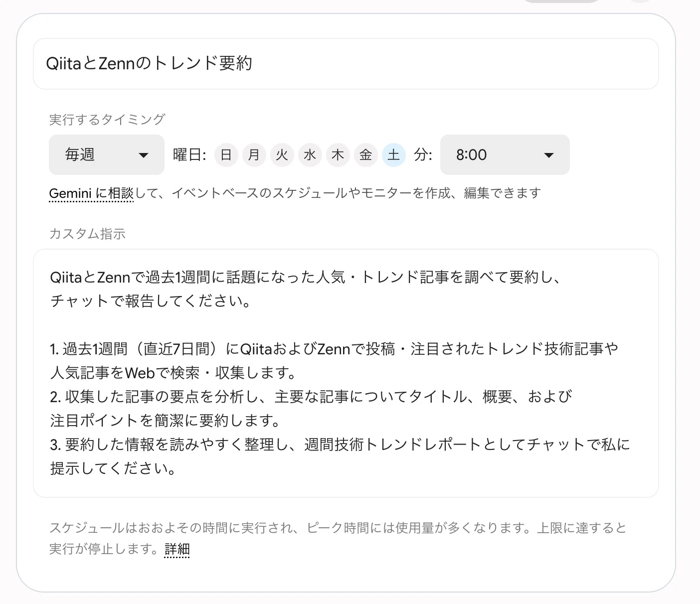The height and width of the screenshot is (604, 700).
Task: Click inside the カスタム指示 text area
Action: click(346, 373)
